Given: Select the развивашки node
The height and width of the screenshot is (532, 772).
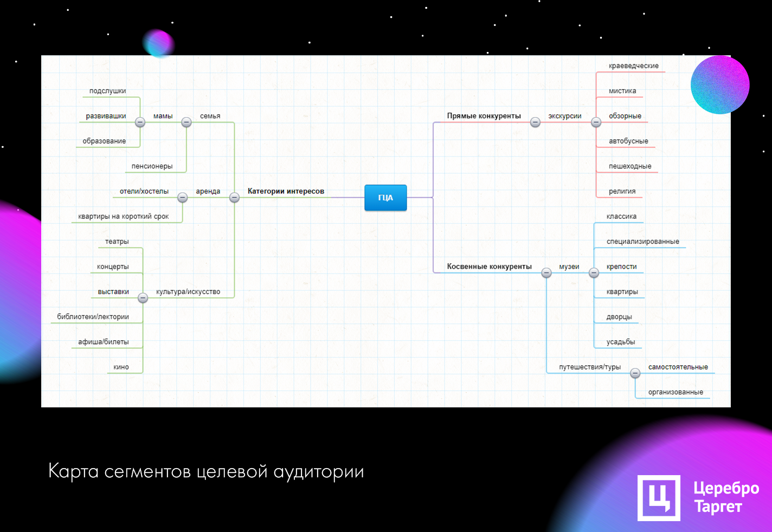Looking at the screenshot, I should pos(106,116).
